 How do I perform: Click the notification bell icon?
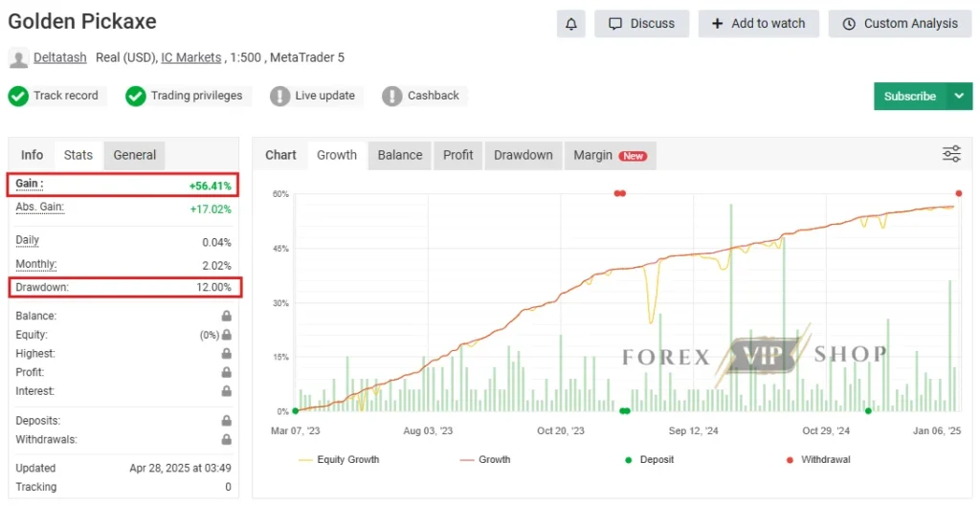[570, 24]
